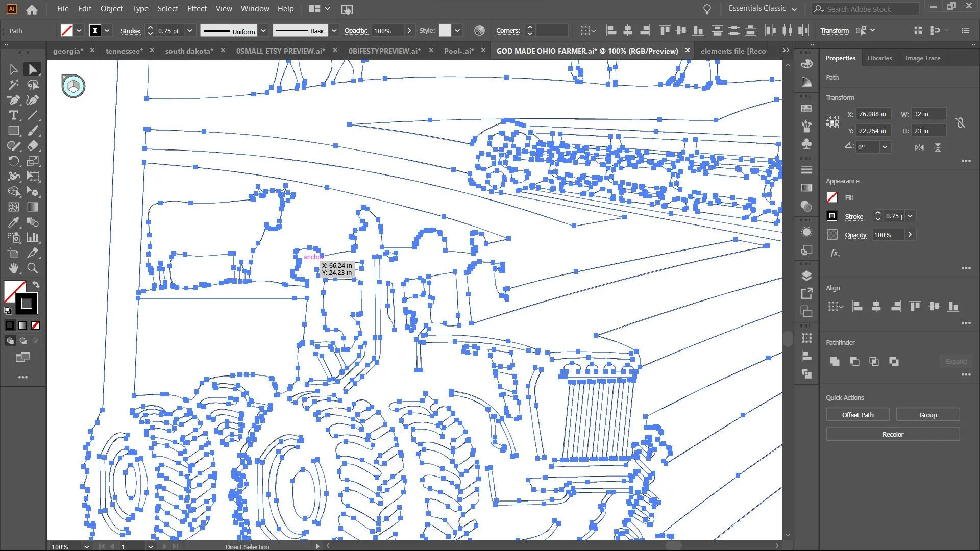Click the Offset Path button
980x551 pixels.
click(x=857, y=415)
